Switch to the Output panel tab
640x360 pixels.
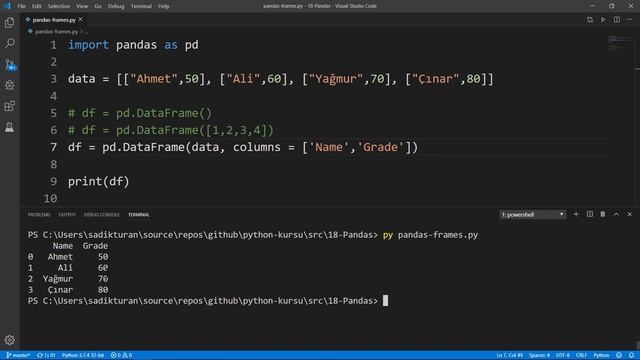click(67, 215)
